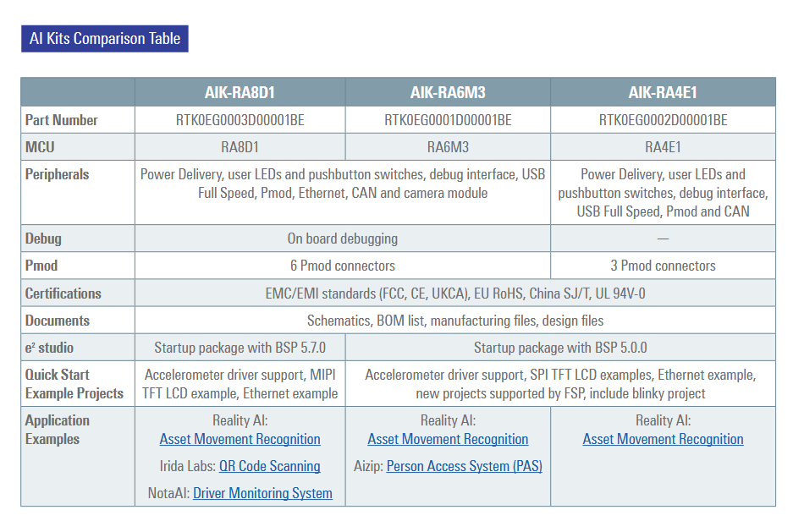Click part number RTK0EG0003D00001BE
The image size is (793, 532).
click(x=240, y=120)
